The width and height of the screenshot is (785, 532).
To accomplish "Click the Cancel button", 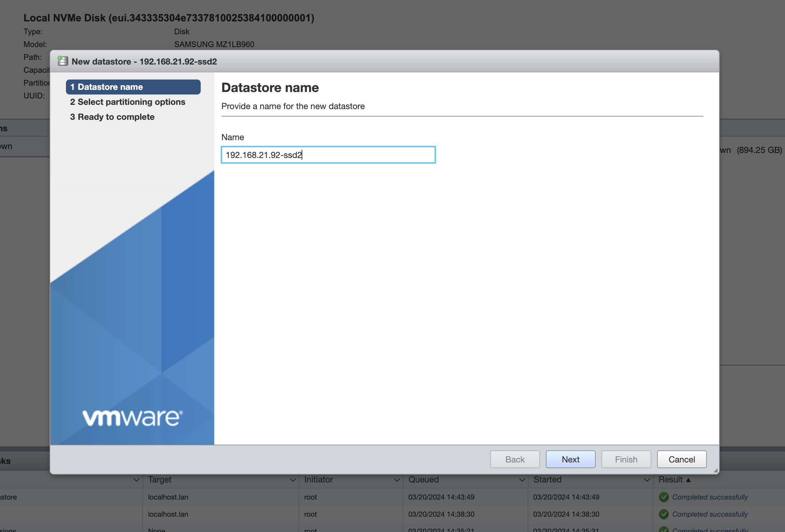I will click(x=681, y=459).
